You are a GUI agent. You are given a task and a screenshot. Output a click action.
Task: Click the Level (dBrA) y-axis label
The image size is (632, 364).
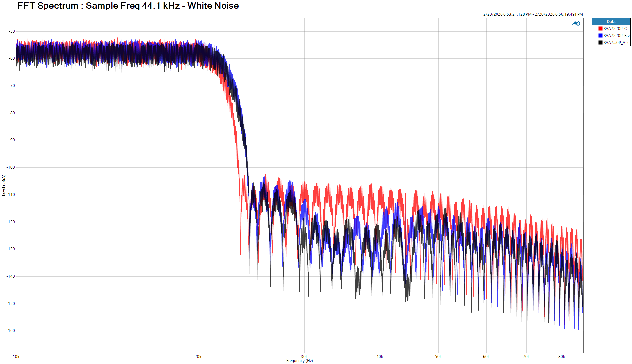pos(4,185)
